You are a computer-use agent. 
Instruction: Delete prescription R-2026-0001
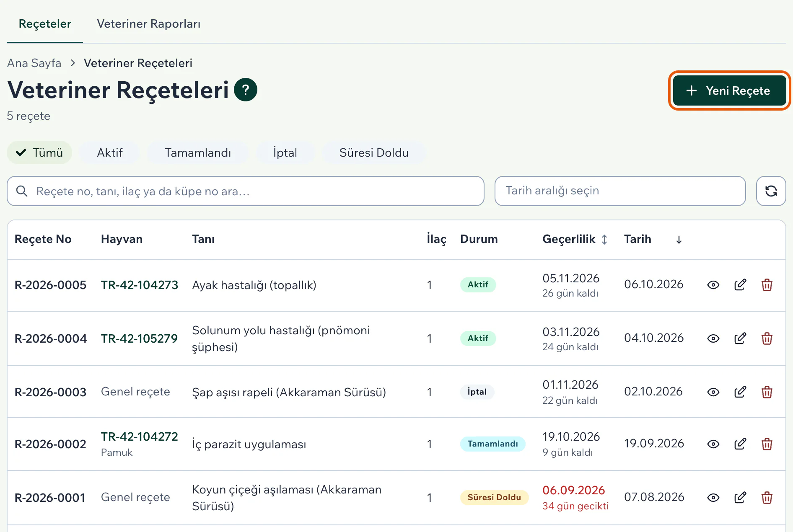pyautogui.click(x=767, y=498)
